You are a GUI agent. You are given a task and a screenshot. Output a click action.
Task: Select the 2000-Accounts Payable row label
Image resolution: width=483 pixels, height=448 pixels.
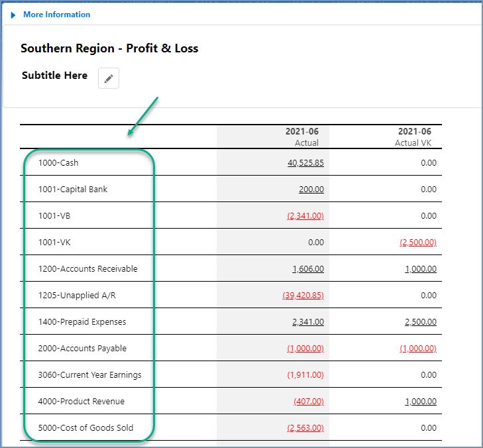(x=82, y=348)
